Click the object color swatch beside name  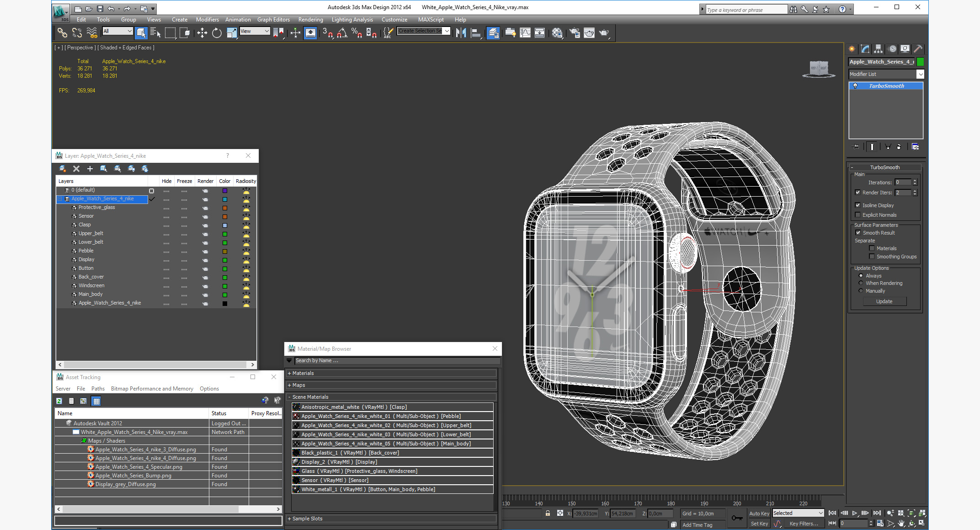coord(921,62)
